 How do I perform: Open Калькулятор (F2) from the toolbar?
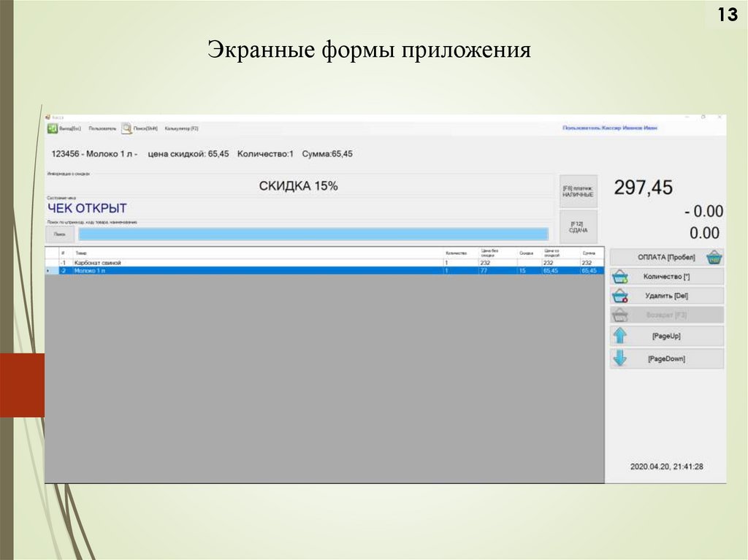point(181,129)
